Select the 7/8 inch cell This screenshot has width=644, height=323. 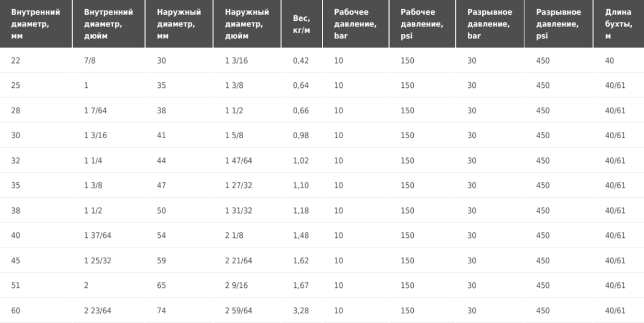(x=90, y=61)
